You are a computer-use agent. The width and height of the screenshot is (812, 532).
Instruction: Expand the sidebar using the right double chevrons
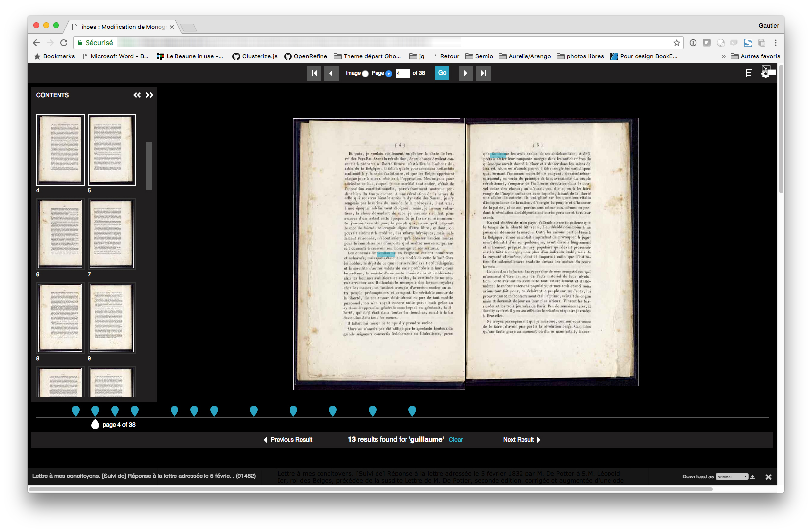coord(150,95)
